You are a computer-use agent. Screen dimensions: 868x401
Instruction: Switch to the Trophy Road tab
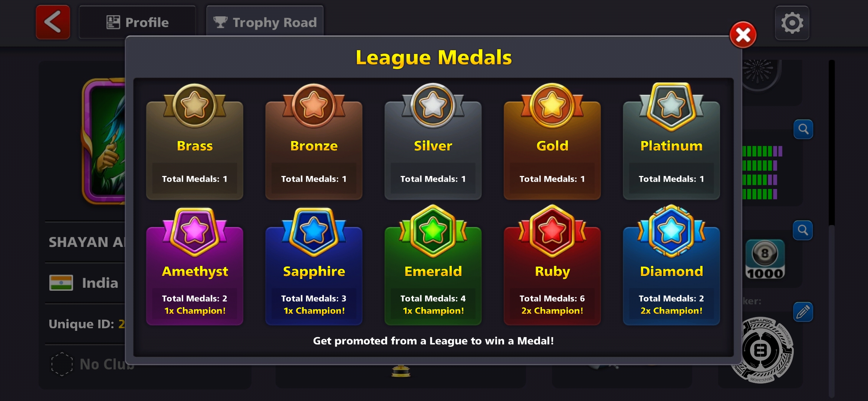(265, 22)
